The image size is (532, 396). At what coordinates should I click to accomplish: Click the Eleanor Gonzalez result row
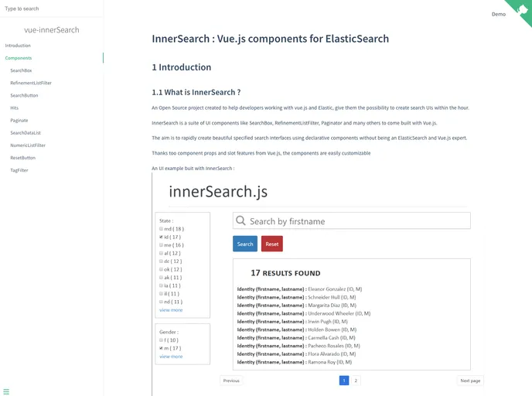click(299, 289)
